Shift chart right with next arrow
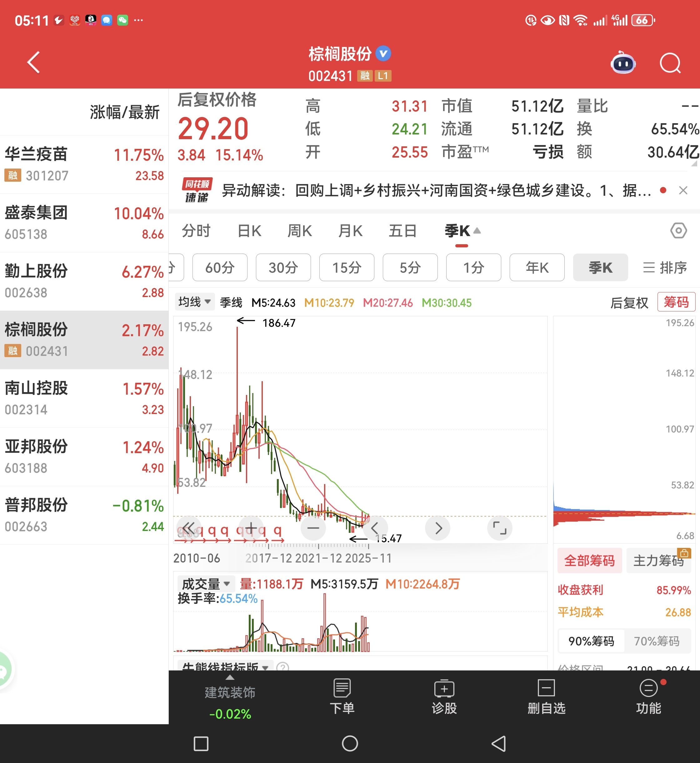Image resolution: width=700 pixels, height=763 pixels. [437, 528]
